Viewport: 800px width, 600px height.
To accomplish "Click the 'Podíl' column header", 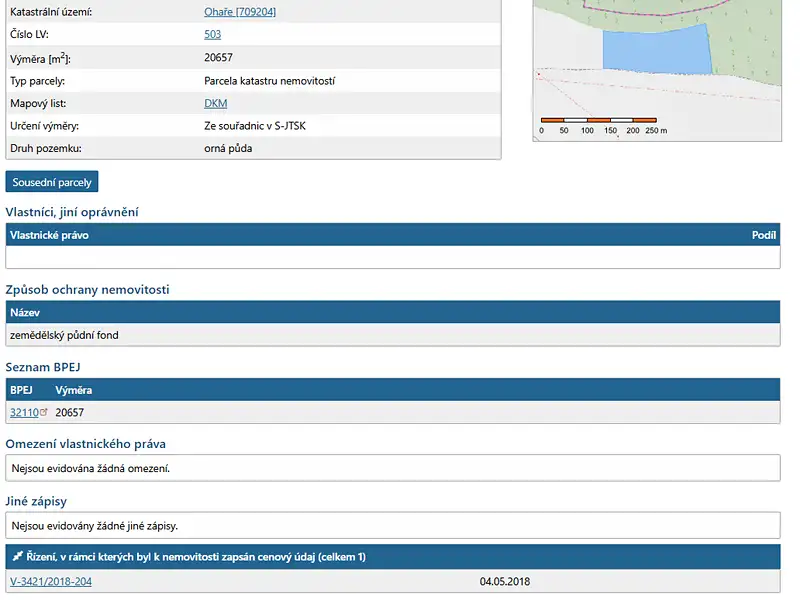I will pyautogui.click(x=764, y=235).
